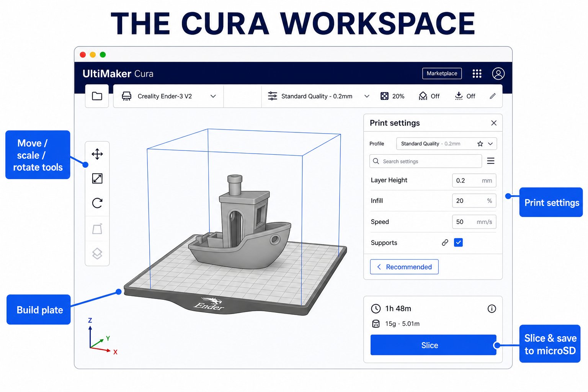Select the Scale tool
Viewport: 588px width, 392px height.
point(97,178)
